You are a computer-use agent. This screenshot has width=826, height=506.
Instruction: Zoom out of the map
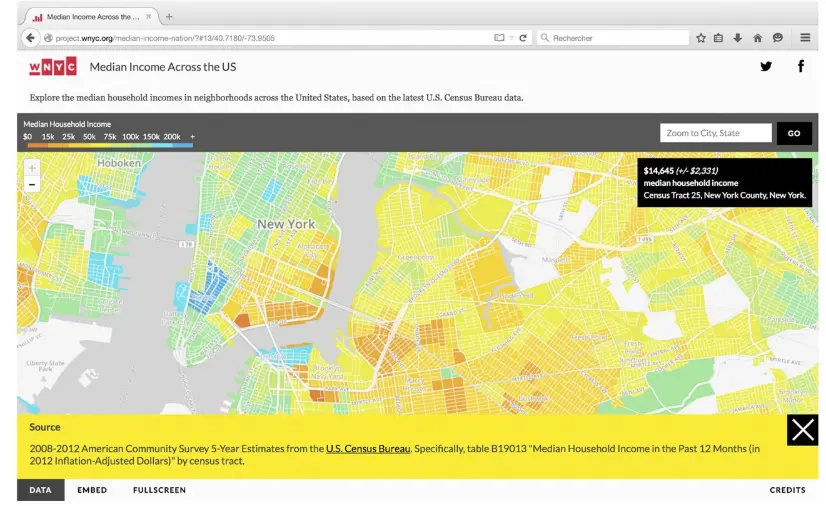[x=32, y=185]
